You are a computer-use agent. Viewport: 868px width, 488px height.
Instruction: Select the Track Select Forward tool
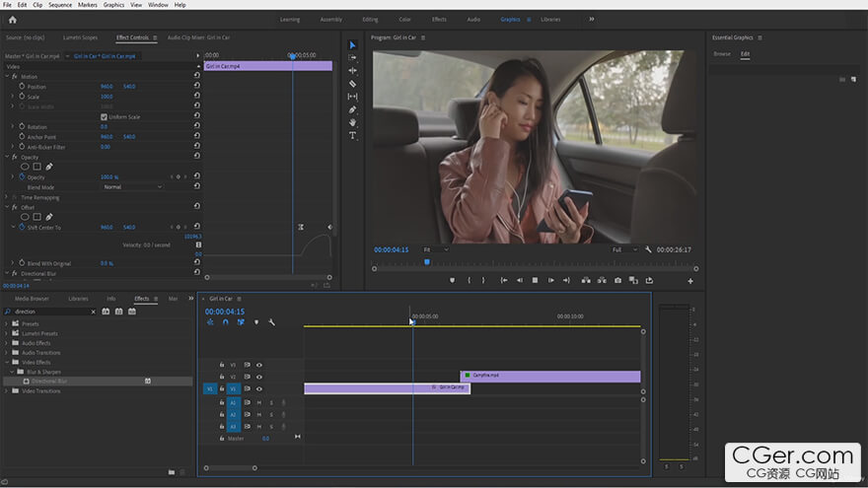353,57
